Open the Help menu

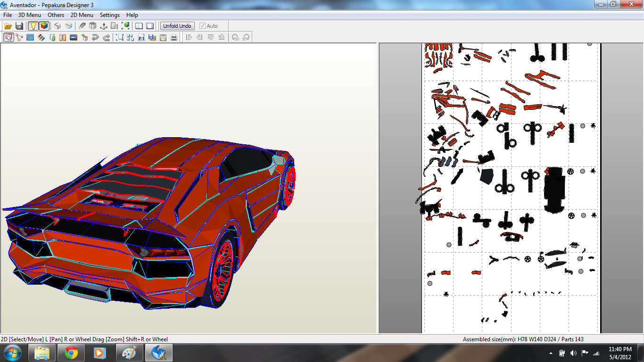coord(132,15)
